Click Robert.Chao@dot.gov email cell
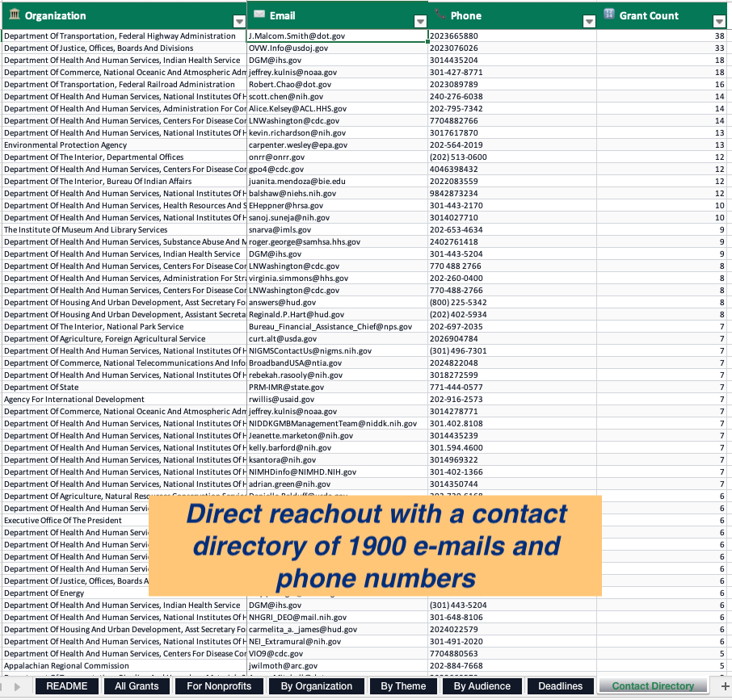The height and width of the screenshot is (700, 732). (x=337, y=85)
